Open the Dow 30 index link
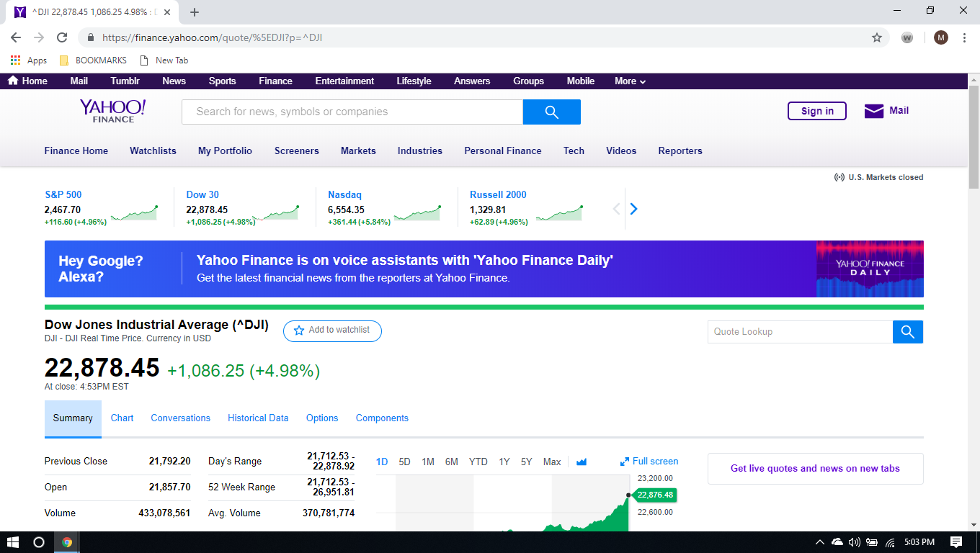The width and height of the screenshot is (980, 553). click(x=202, y=195)
